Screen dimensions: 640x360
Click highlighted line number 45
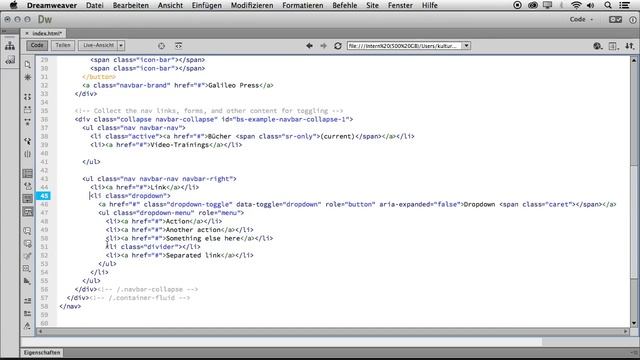click(x=44, y=196)
